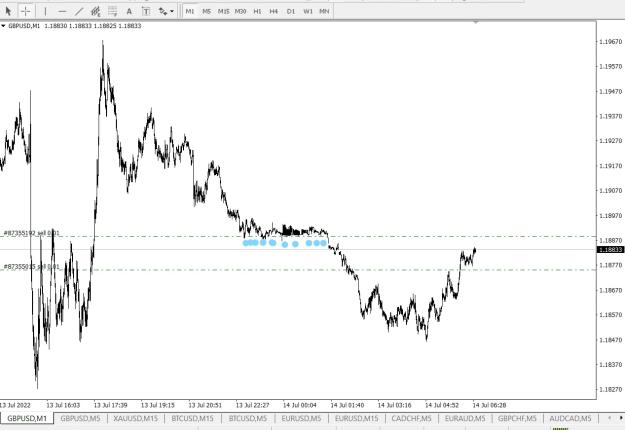Switch timeframe to M1
625x430 pixels.
point(190,11)
